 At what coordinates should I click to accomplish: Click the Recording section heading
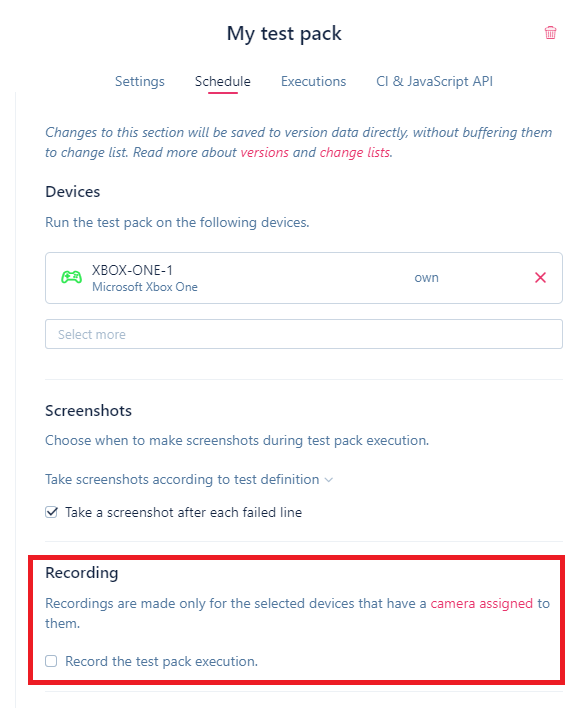pos(82,573)
